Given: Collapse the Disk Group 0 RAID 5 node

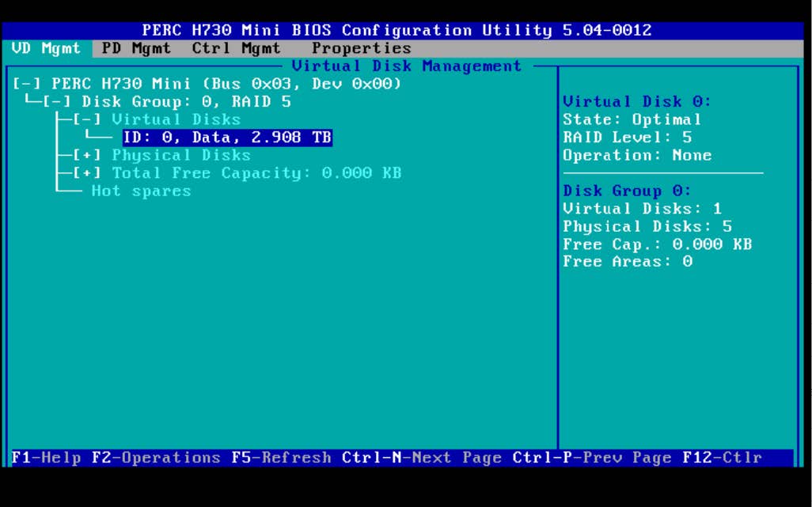Looking at the screenshot, I should tap(56, 102).
